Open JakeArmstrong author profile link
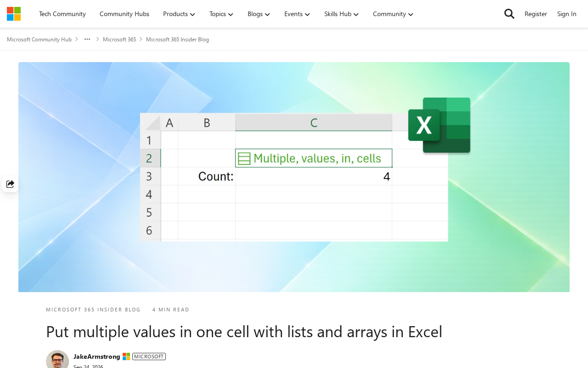 [97, 356]
